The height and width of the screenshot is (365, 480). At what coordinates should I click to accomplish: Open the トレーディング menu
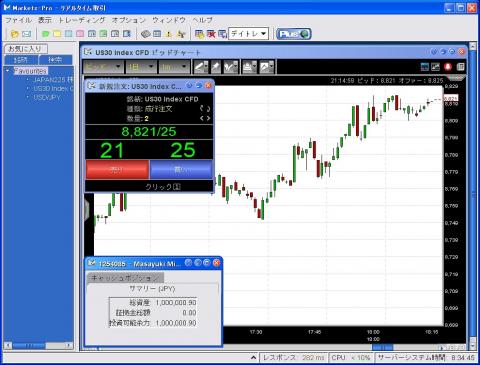tap(82, 20)
